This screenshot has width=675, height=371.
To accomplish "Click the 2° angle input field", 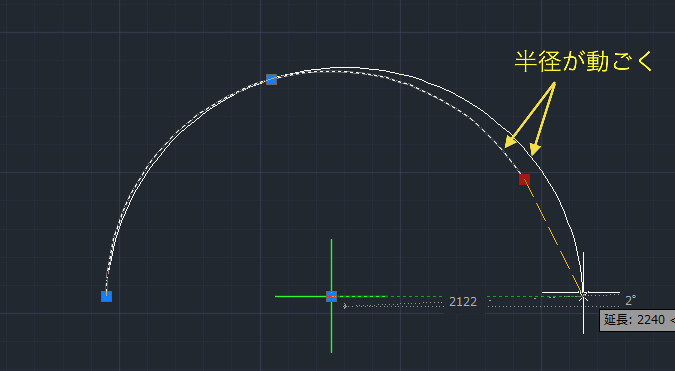I will 630,300.
